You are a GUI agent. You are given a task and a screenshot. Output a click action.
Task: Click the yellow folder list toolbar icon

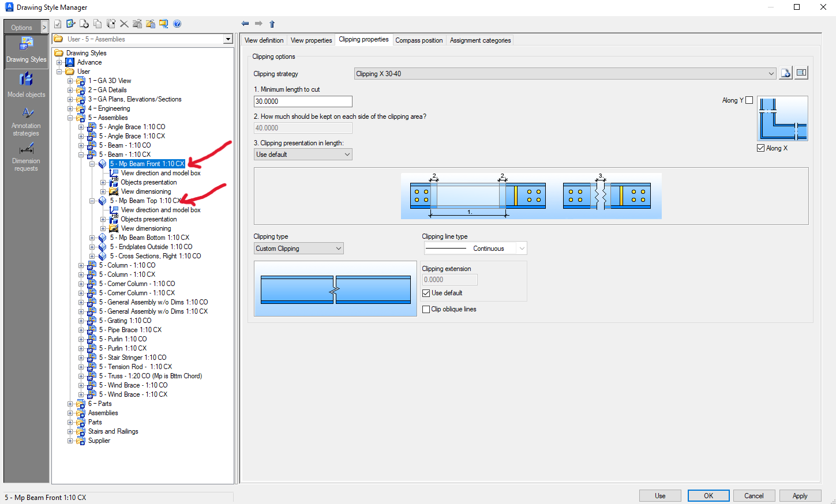click(151, 24)
